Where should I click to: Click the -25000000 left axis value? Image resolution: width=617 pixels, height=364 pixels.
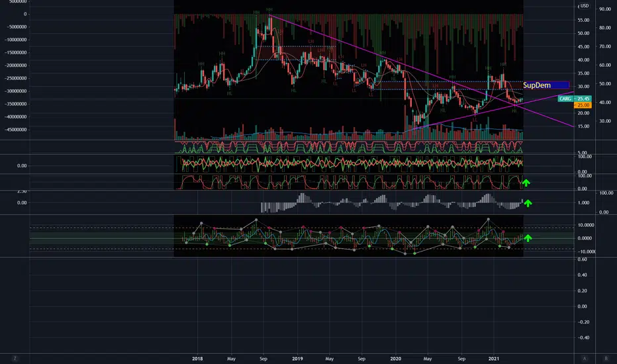click(x=16, y=78)
